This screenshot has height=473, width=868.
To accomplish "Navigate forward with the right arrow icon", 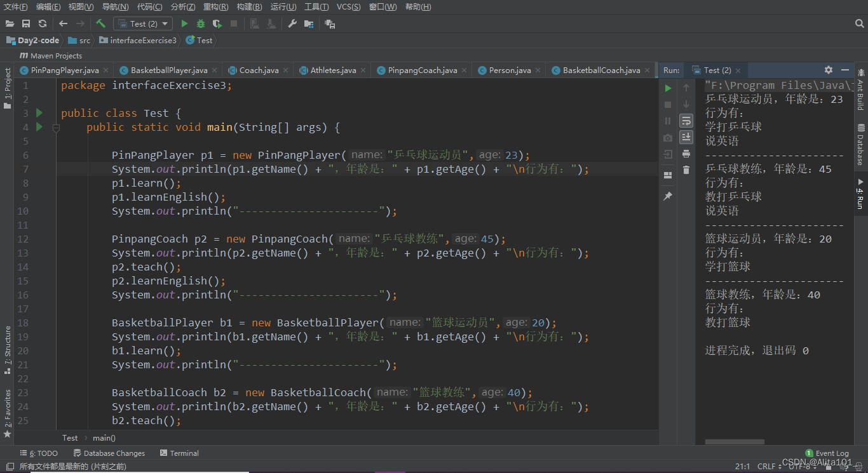I will pos(80,23).
